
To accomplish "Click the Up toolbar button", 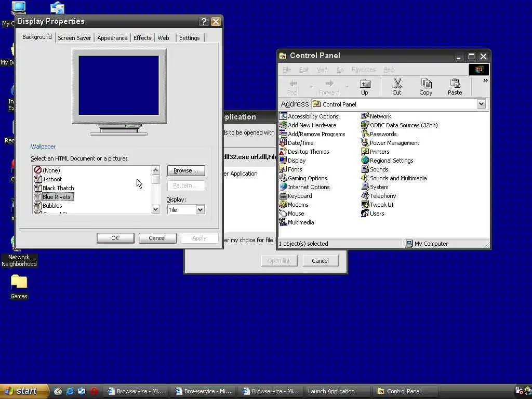I will (365, 87).
